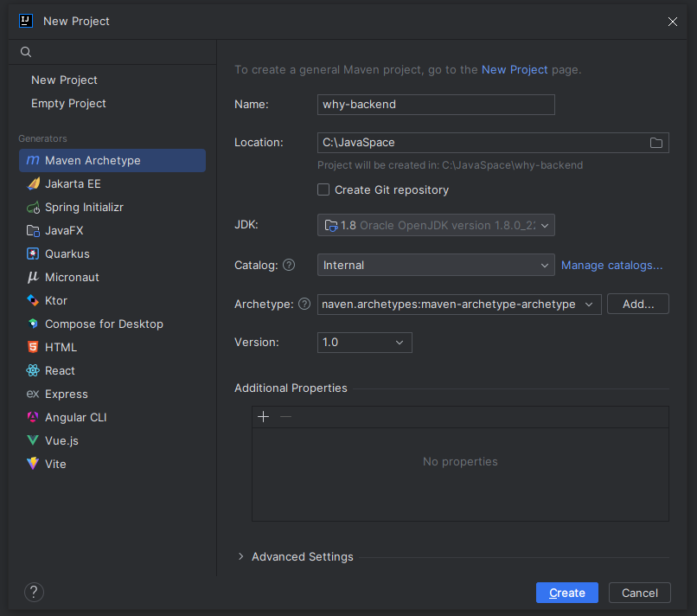Select Express generator label
697x616 pixels.
[x=67, y=394]
